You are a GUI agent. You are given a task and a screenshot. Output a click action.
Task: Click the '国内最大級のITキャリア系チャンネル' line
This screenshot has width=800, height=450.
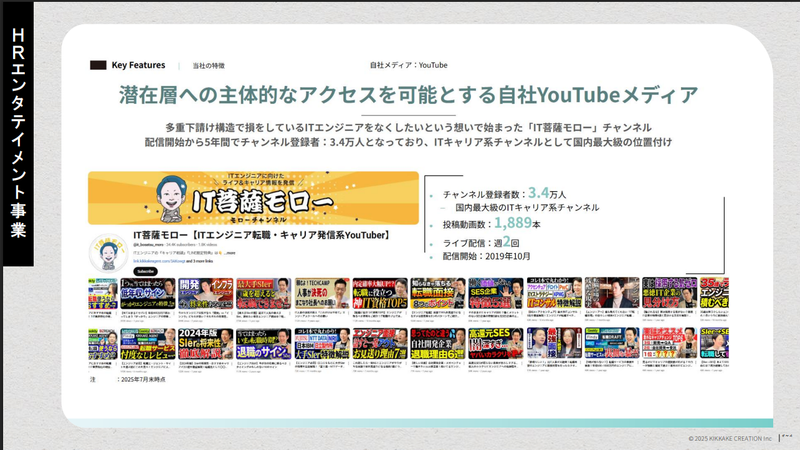point(527,208)
